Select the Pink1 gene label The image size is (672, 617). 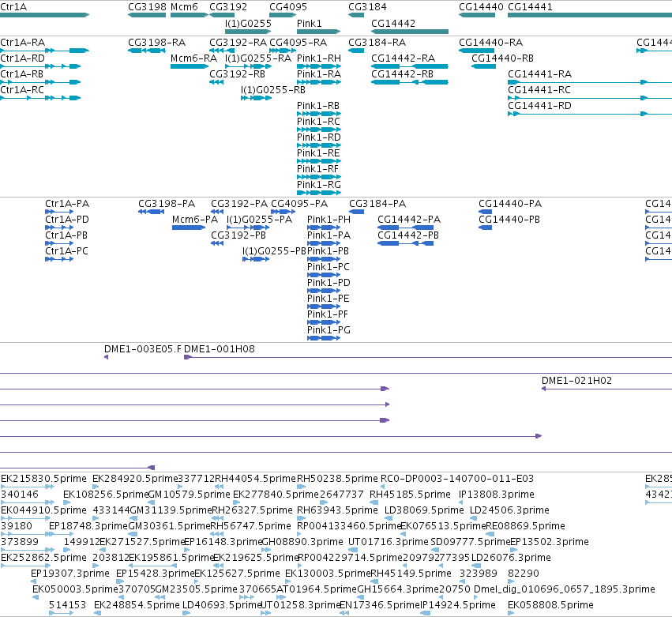click(x=309, y=23)
